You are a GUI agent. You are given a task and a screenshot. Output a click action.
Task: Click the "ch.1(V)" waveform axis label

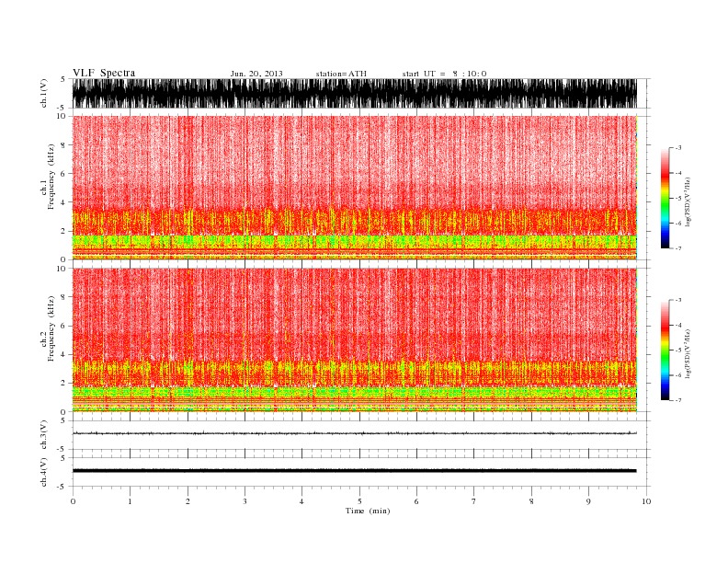pos(44,93)
